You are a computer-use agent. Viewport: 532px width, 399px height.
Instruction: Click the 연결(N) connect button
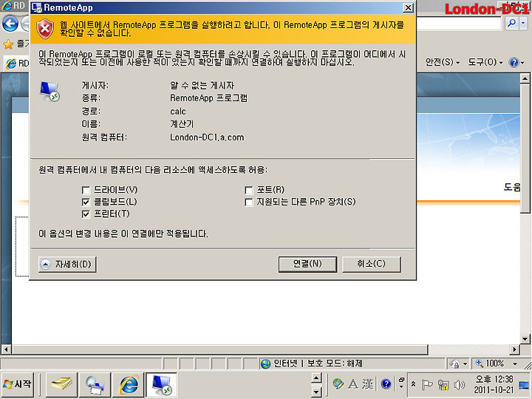tap(307, 264)
